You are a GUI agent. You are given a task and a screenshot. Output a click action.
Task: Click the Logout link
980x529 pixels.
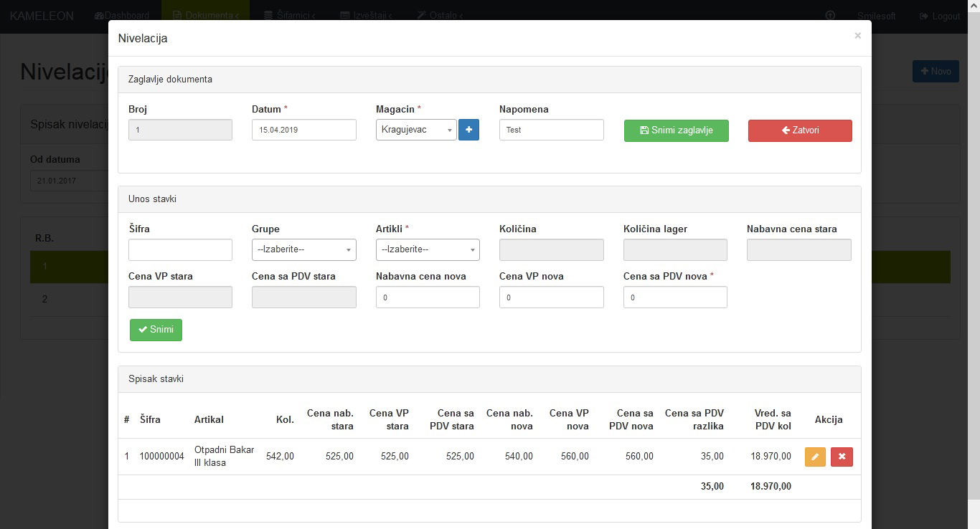pos(940,16)
